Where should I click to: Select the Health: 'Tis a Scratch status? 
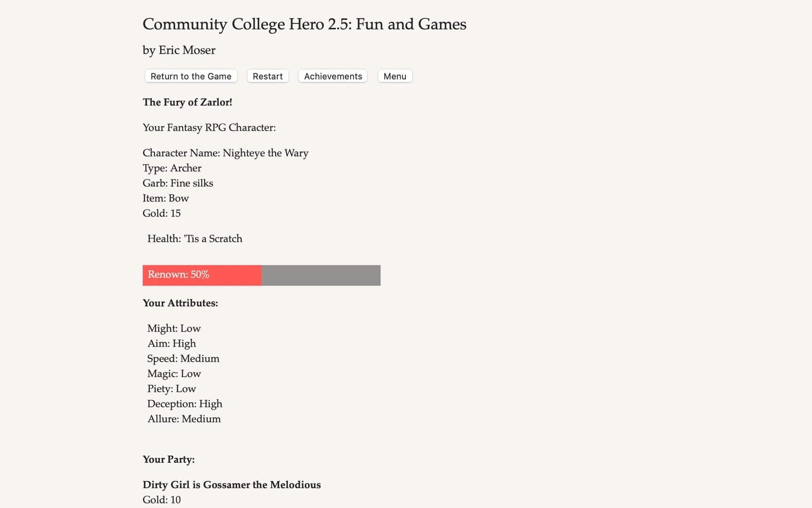click(x=195, y=238)
